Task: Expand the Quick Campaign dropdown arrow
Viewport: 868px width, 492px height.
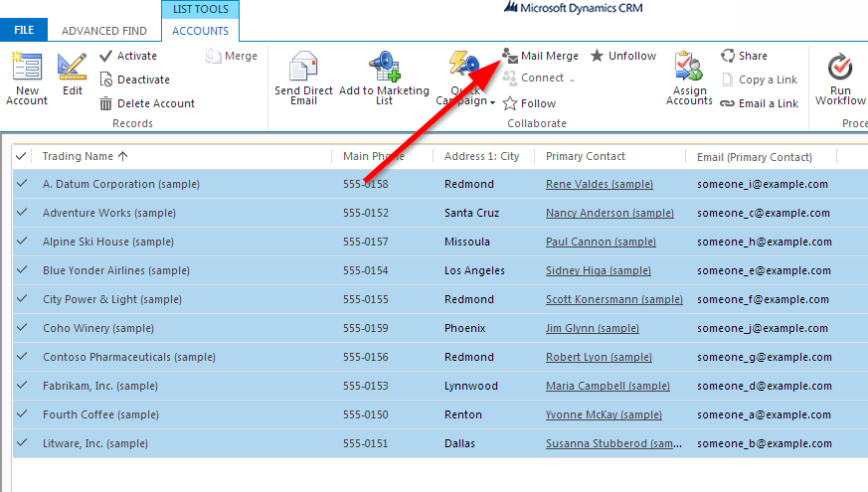Action: [x=492, y=102]
